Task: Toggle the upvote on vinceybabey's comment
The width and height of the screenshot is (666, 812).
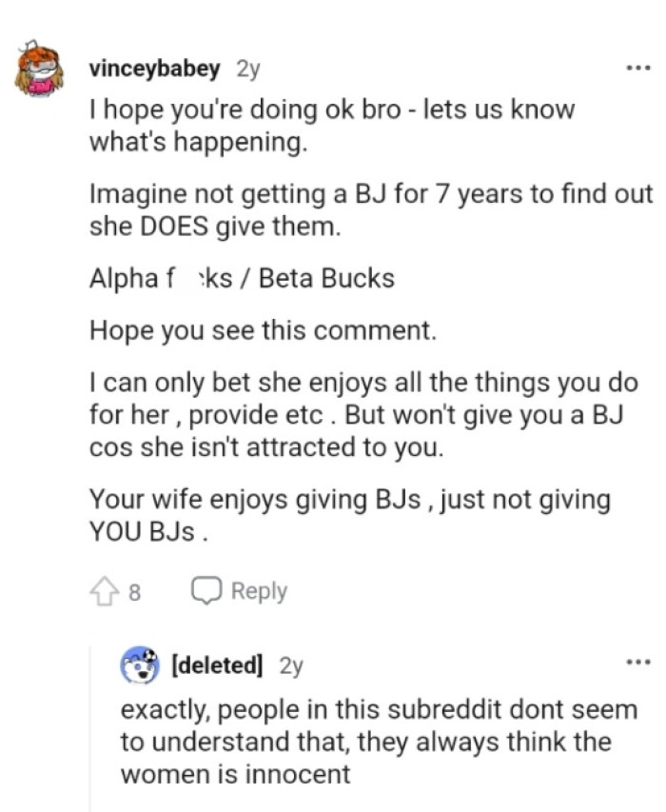Action: pyautogui.click(x=105, y=589)
